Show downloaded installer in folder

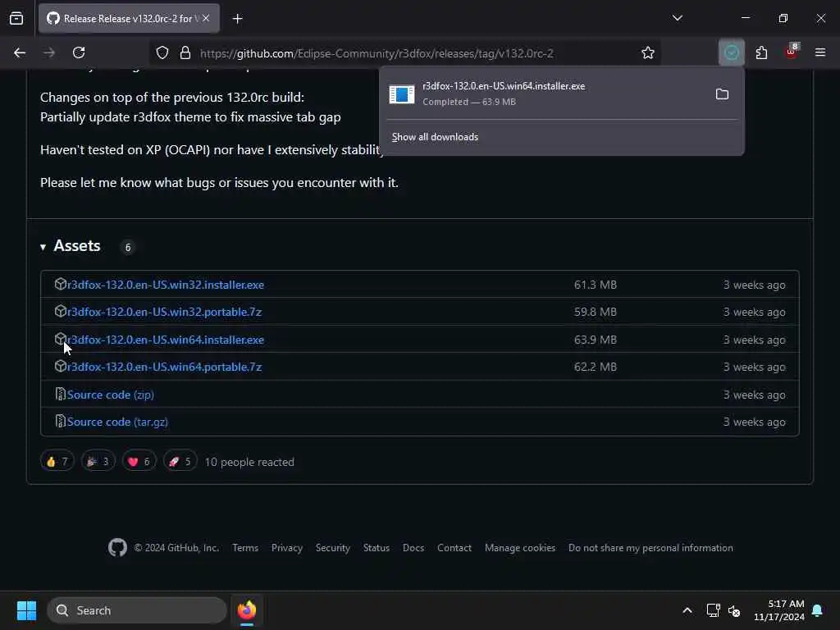[x=722, y=94]
